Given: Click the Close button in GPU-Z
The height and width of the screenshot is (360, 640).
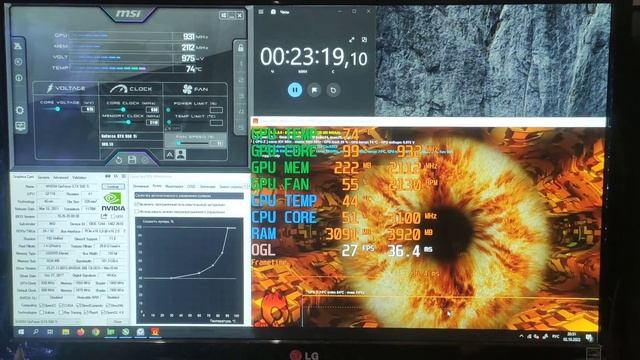Looking at the screenshot, I should click(118, 322).
